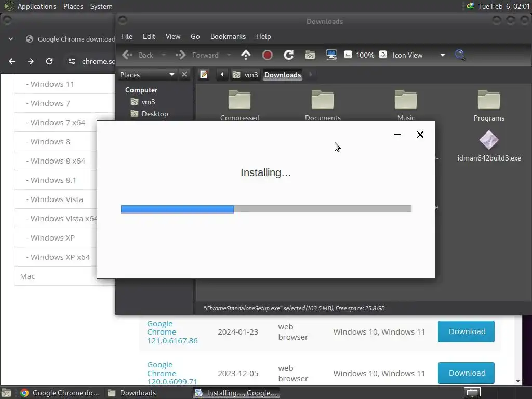Screen dimensions: 532x399
Task: Open the Home folder icon in the toolbar
Action: point(310,55)
